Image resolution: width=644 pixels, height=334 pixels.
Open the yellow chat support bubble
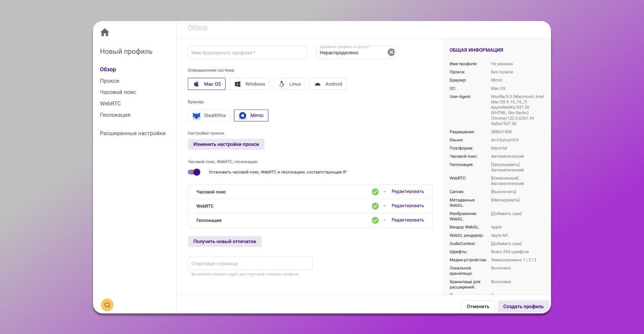pos(107,305)
